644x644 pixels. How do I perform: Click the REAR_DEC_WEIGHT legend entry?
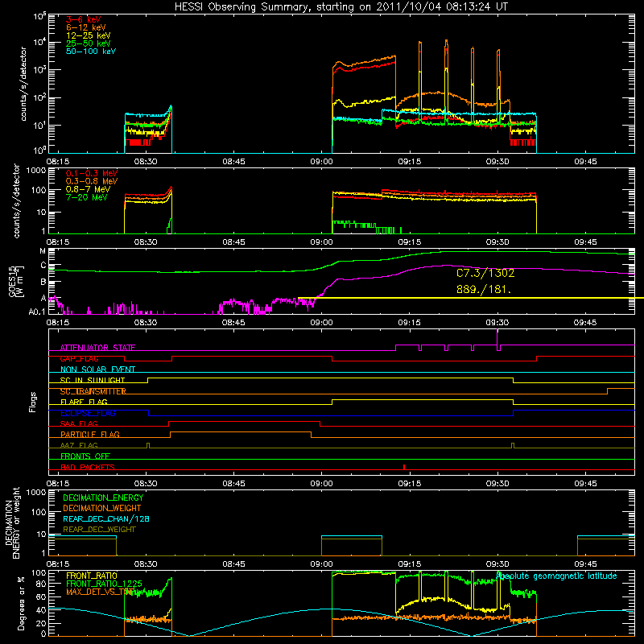pos(99,530)
